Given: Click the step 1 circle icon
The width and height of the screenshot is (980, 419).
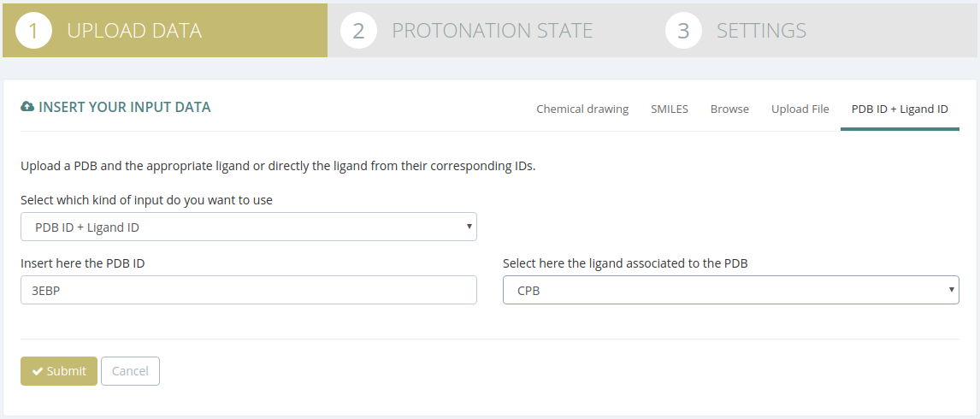Looking at the screenshot, I should click(x=33, y=31).
